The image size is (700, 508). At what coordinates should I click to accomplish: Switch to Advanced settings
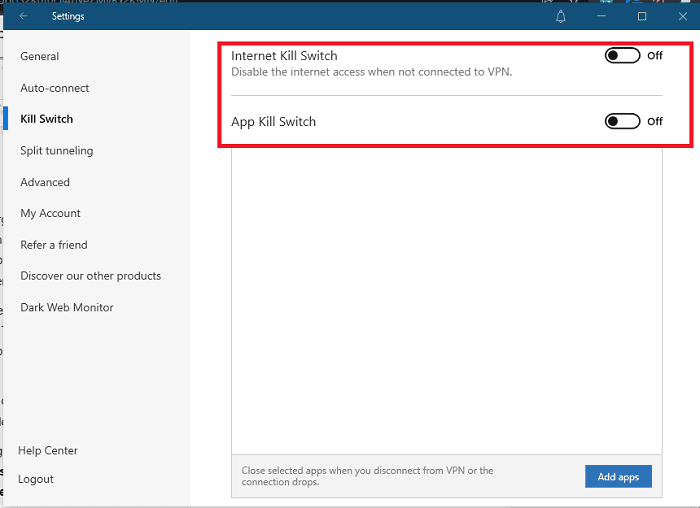pos(45,182)
